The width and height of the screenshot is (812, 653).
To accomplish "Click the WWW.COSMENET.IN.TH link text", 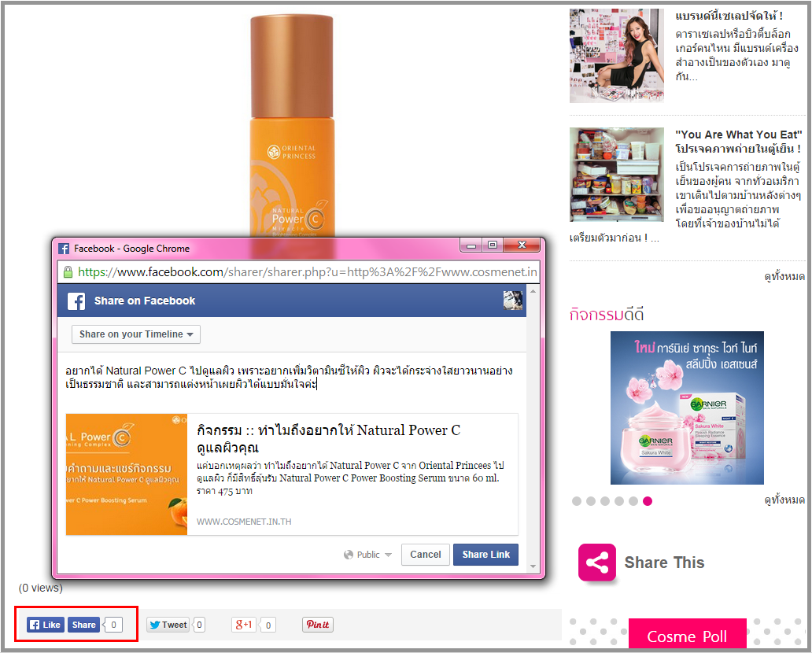I will point(244,522).
